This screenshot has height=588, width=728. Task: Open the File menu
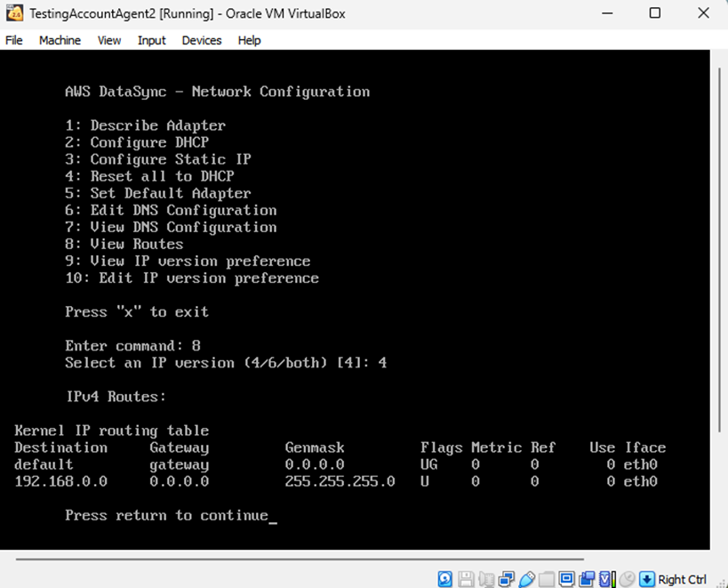pyautogui.click(x=13, y=40)
